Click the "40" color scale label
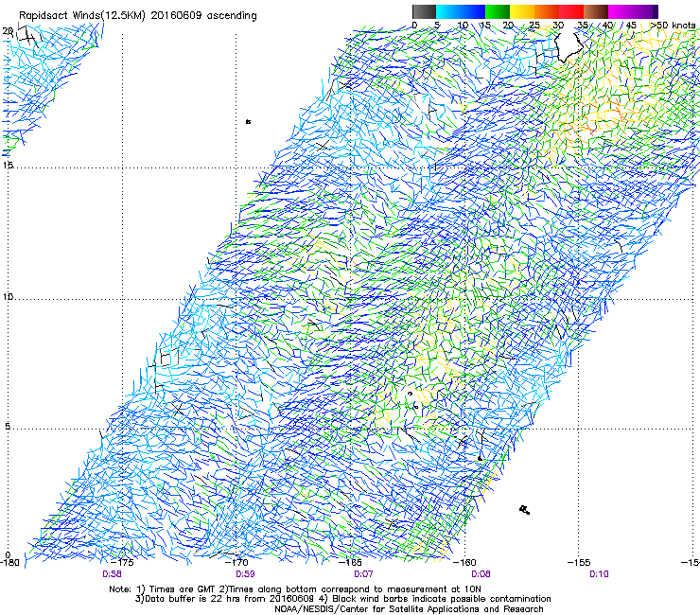The image size is (700, 615). [x=607, y=26]
